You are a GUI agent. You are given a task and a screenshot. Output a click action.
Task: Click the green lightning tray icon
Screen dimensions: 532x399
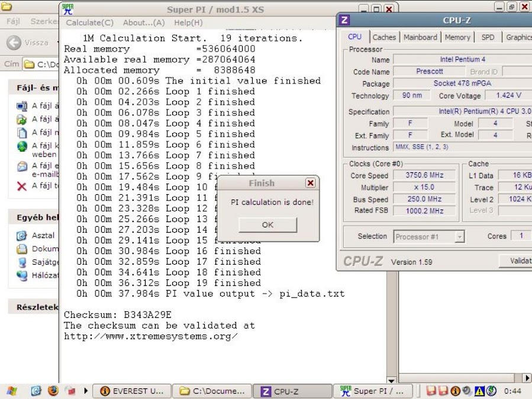491,391
